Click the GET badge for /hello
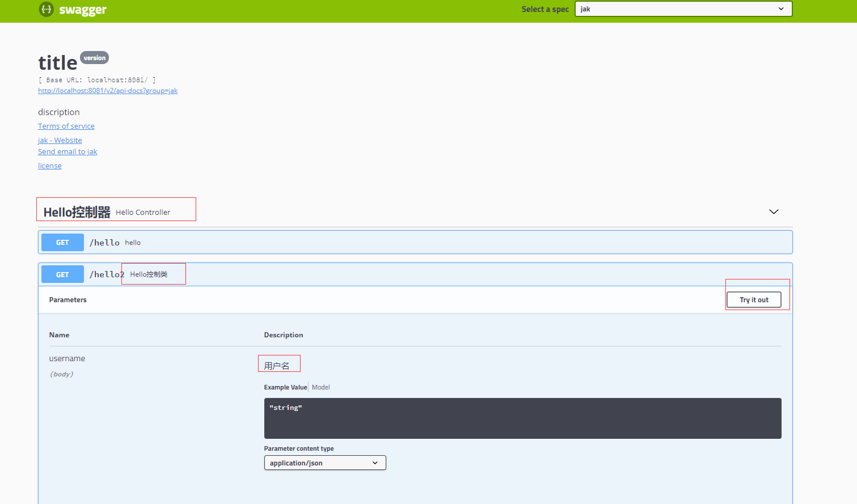This screenshot has height=504, width=857. 62,243
